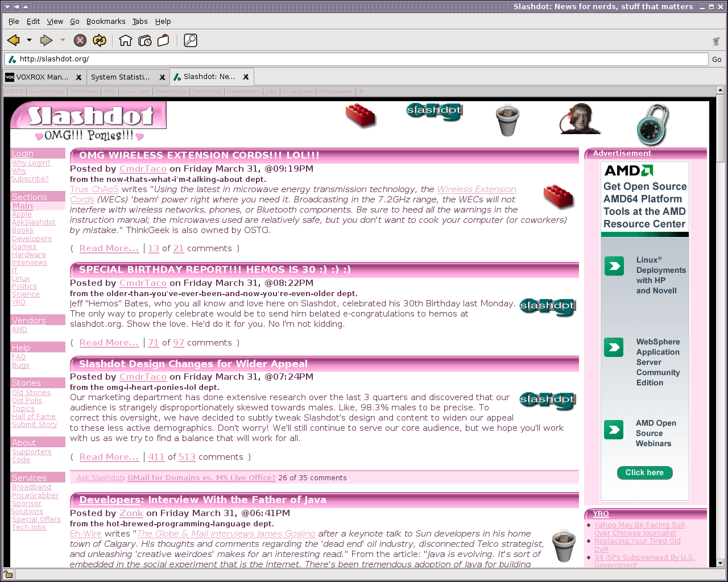Click the green arrow beside Linux Deployments
Screen dimensions: 728x582
click(x=614, y=265)
